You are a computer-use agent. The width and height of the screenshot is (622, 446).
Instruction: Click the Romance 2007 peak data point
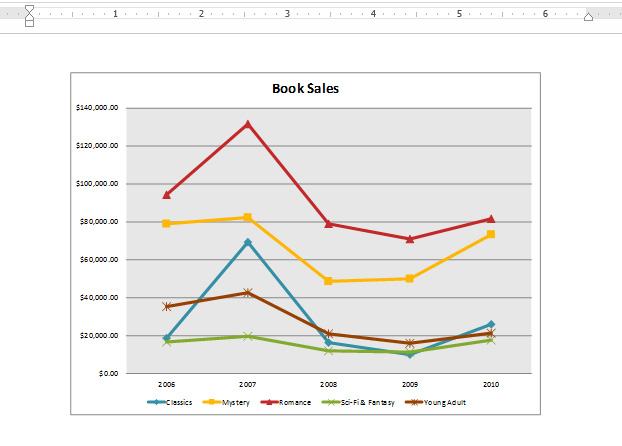[x=247, y=124]
